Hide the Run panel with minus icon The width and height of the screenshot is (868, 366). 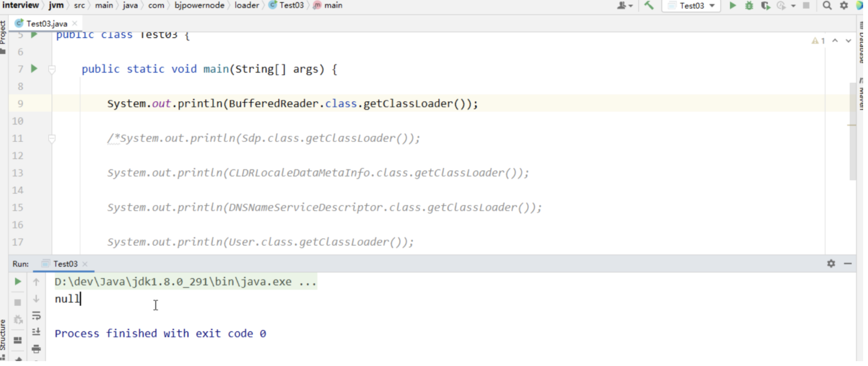848,264
